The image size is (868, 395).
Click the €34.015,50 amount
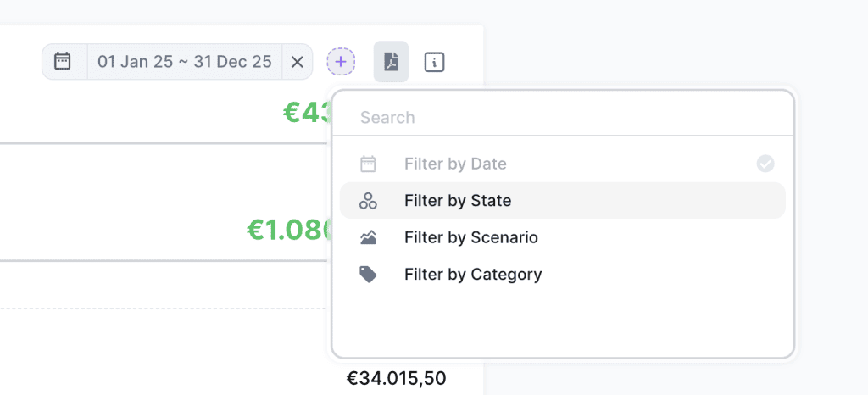pos(396,378)
